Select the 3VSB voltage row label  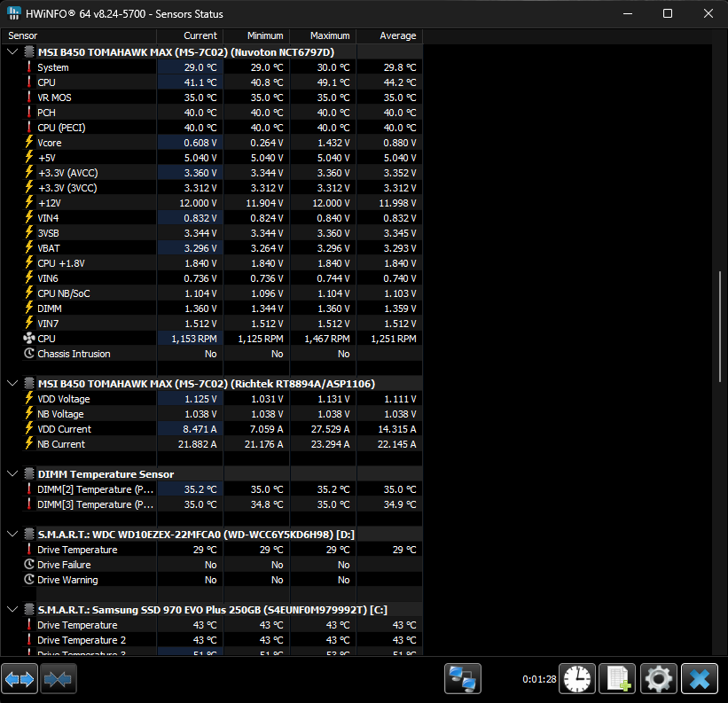point(48,233)
